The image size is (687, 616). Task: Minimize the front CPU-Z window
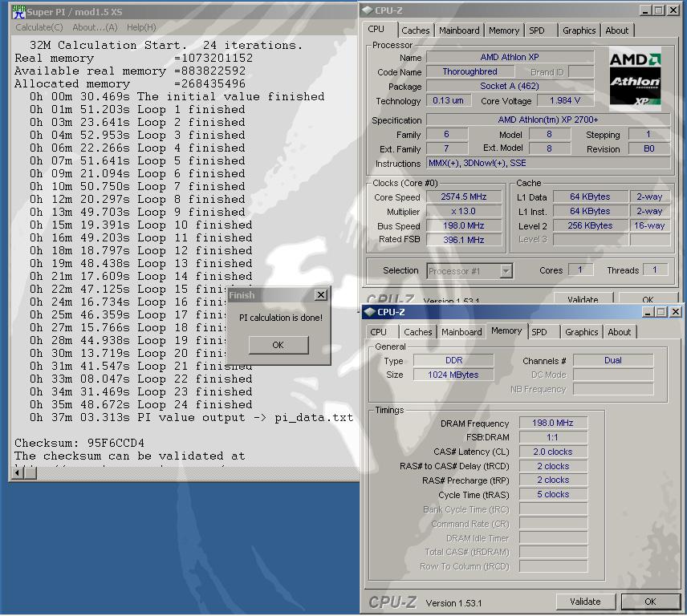pos(648,312)
